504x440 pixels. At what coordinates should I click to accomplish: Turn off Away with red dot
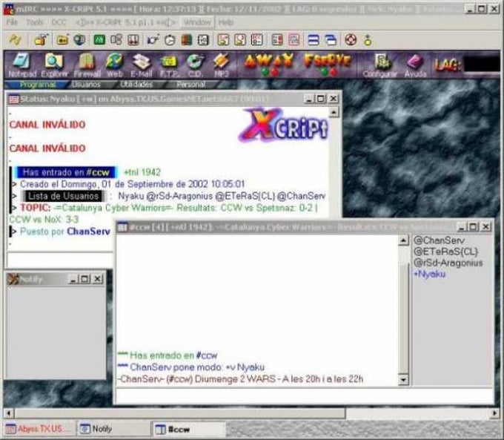pos(275,72)
